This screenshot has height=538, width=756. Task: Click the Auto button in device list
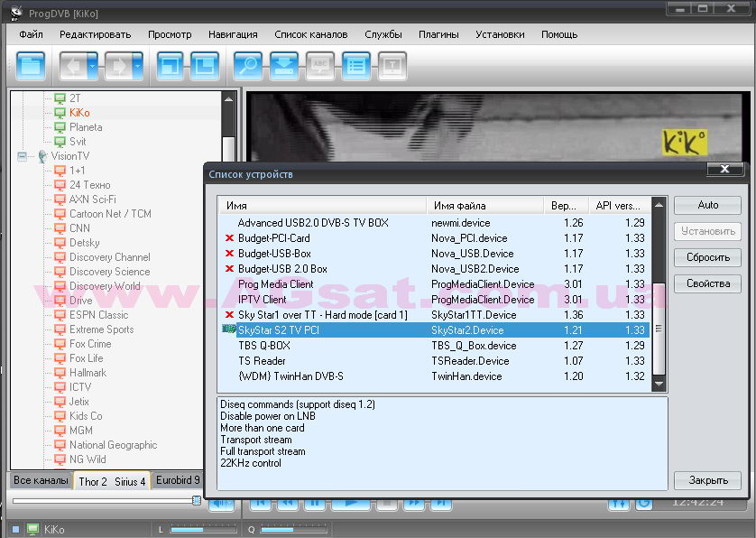click(x=707, y=205)
